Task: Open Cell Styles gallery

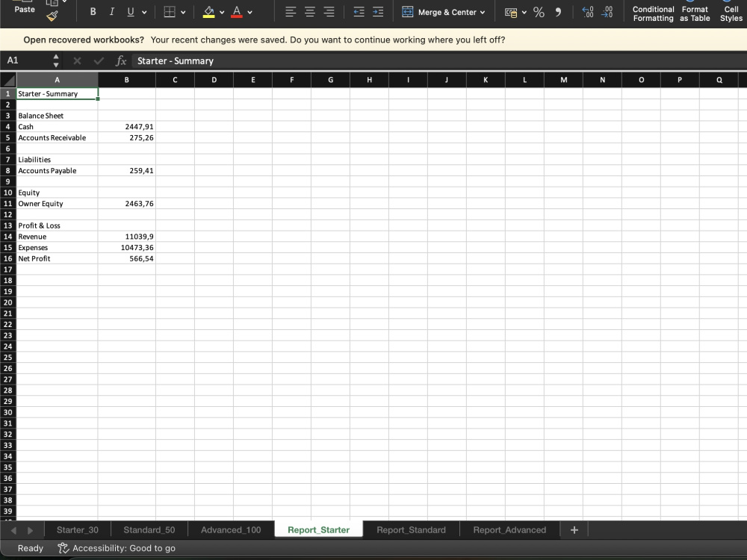Action: (x=731, y=13)
